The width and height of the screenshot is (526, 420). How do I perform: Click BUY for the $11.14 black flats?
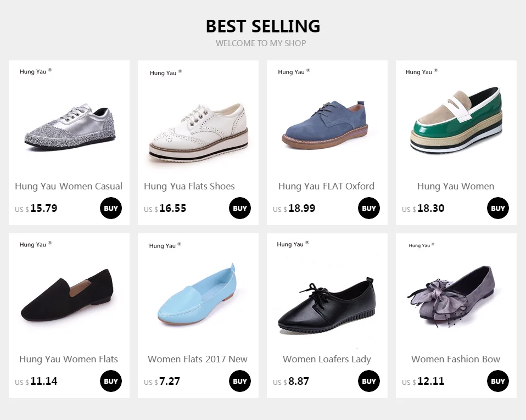(111, 381)
